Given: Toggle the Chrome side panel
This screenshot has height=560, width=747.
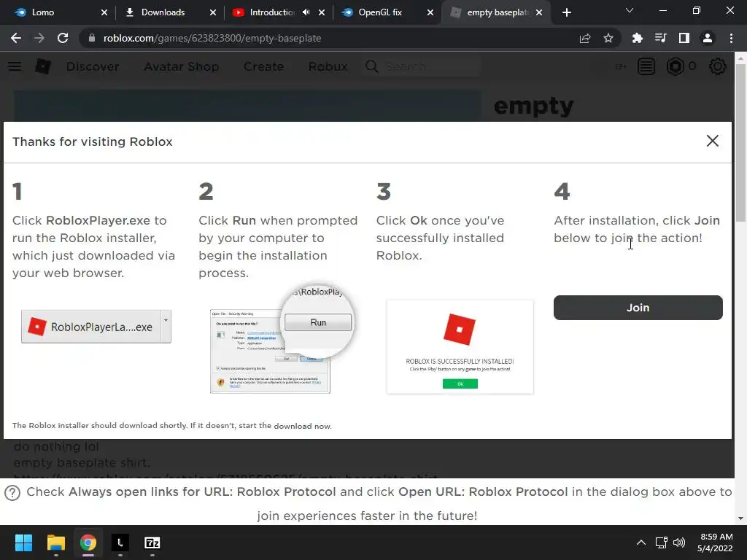Looking at the screenshot, I should click(x=684, y=38).
